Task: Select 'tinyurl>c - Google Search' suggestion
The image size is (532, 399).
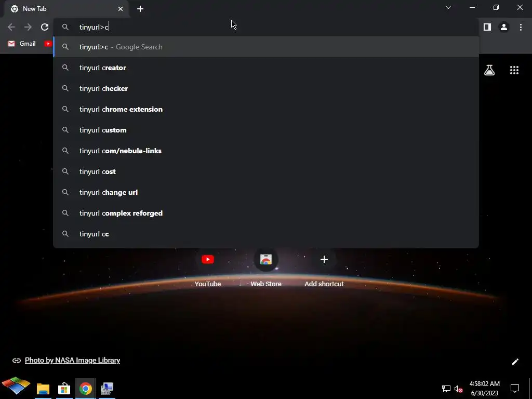Action: (266, 47)
